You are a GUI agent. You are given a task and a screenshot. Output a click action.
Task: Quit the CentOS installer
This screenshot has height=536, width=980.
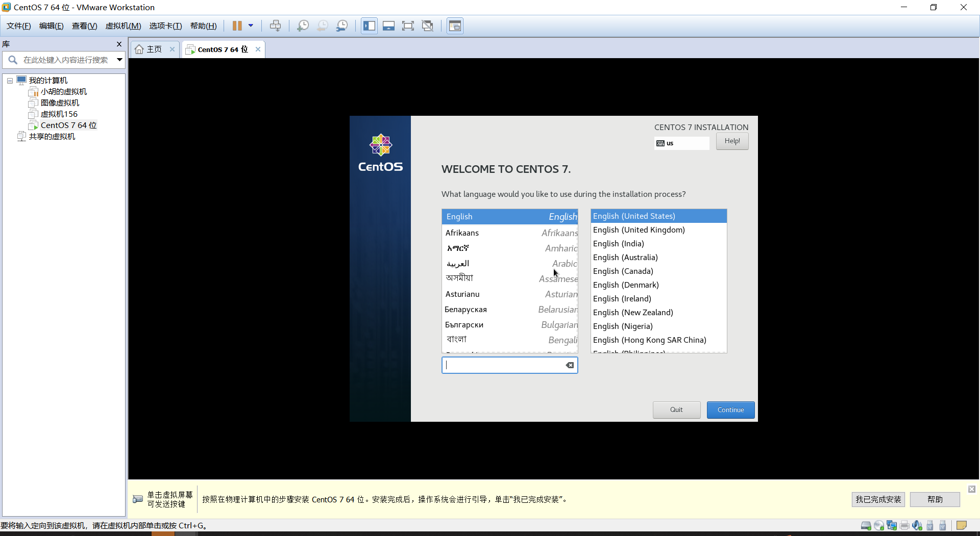pos(676,410)
